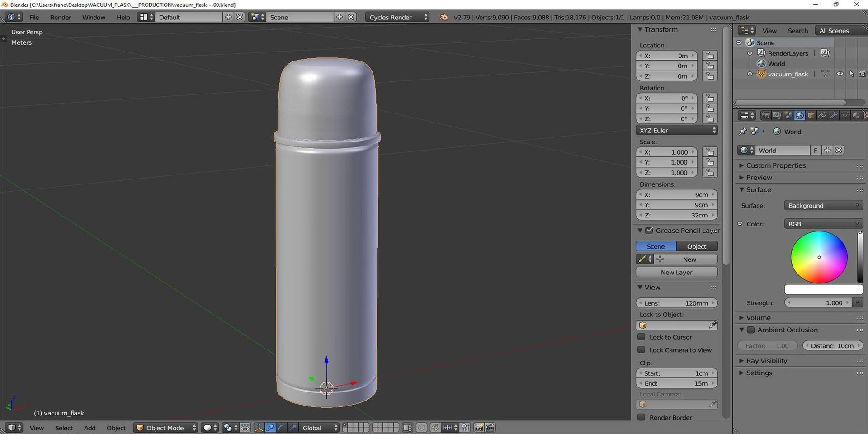
Task: Toggle the 3D manipulator axes icon
Action: [259, 428]
